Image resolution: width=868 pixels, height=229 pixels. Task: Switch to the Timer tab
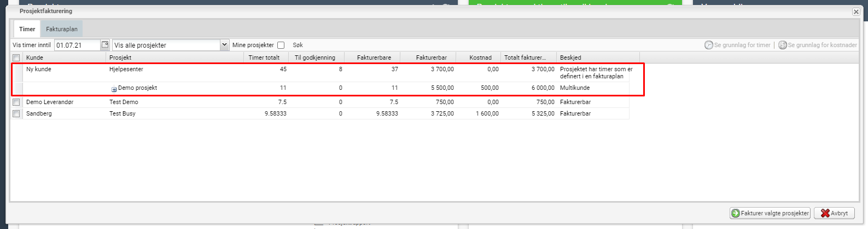point(27,29)
